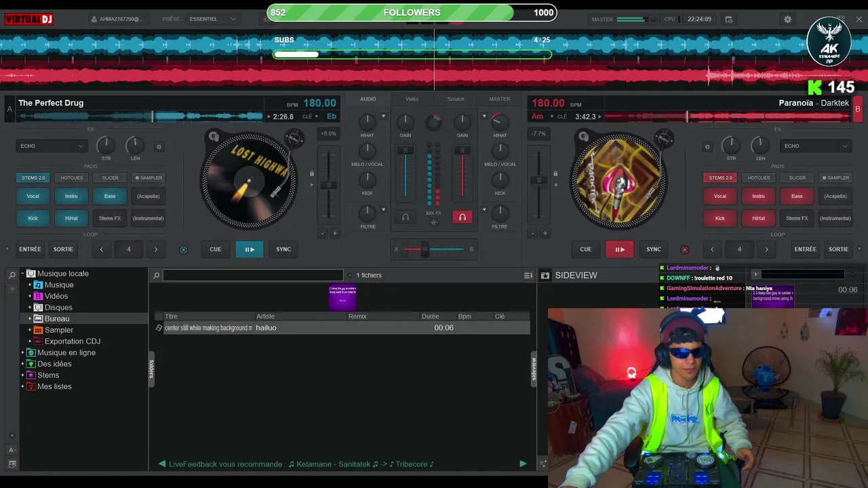This screenshot has width=868, height=488.
Task: Switch to the MASTER mixer tab
Action: click(500, 99)
